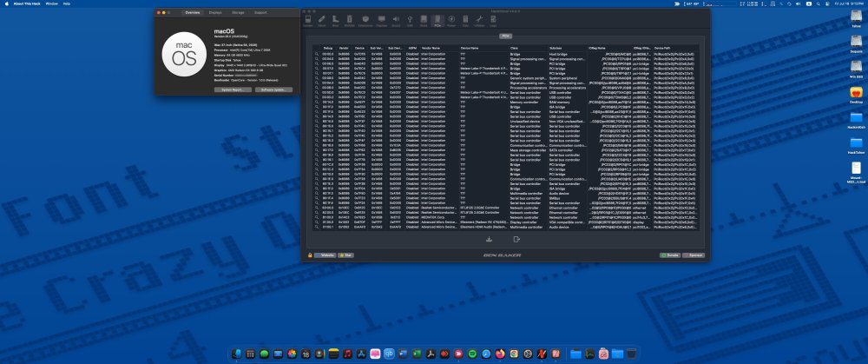
Task: Sort table by the Device Path column header
Action: [x=675, y=48]
